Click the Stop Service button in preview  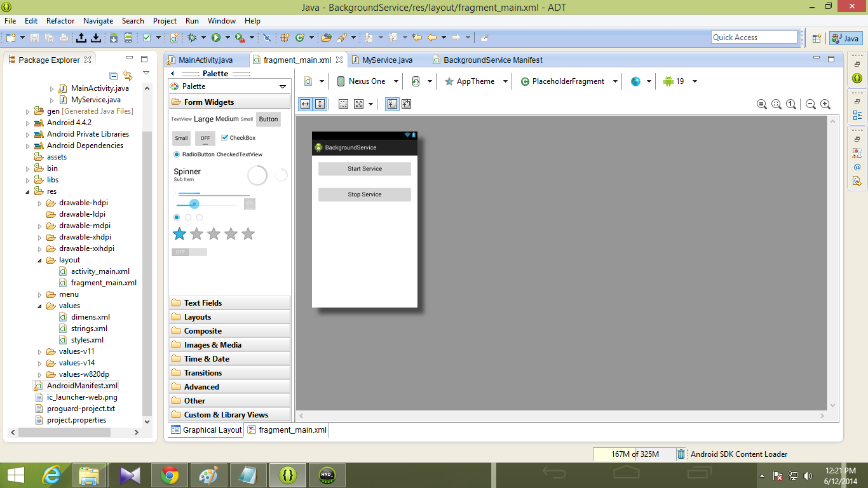[365, 194]
